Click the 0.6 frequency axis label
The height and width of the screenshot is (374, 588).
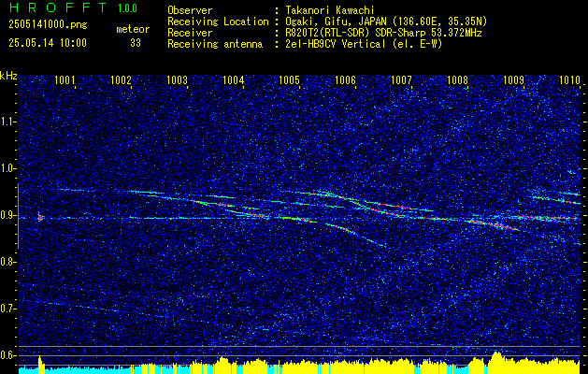(7, 355)
